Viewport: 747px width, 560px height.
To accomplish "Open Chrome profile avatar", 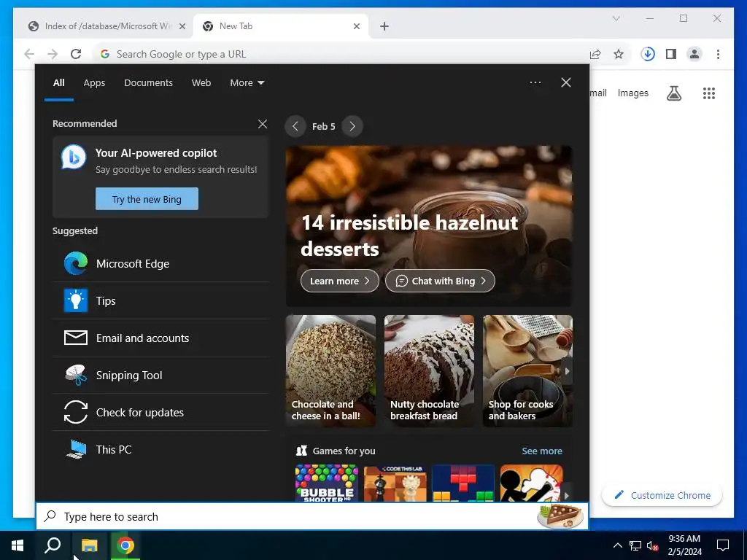I will tap(694, 54).
